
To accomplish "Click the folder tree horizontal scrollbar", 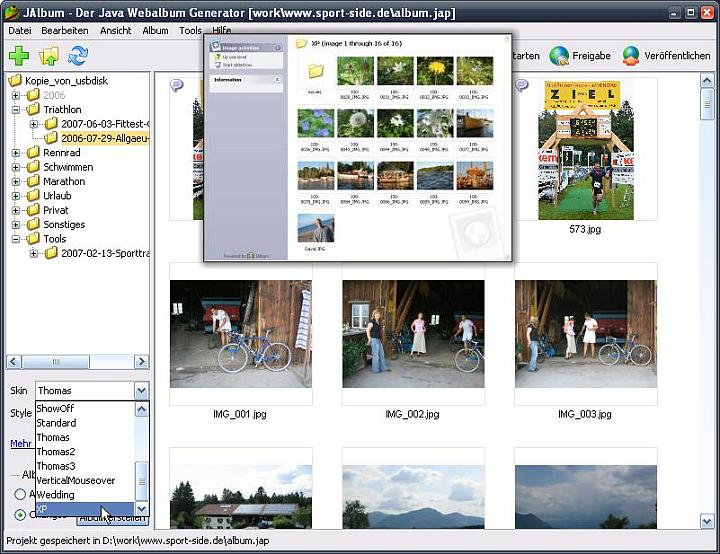I will coord(76,362).
